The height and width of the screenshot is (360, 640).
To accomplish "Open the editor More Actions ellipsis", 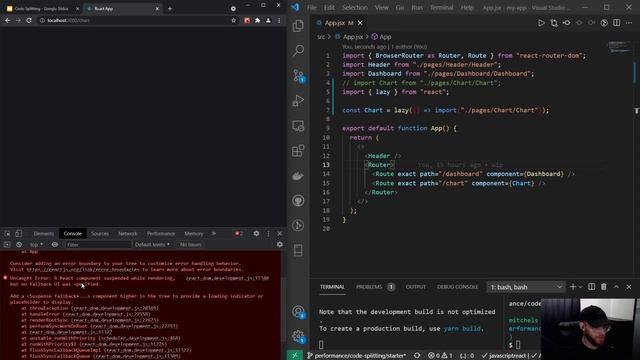I will (x=629, y=23).
